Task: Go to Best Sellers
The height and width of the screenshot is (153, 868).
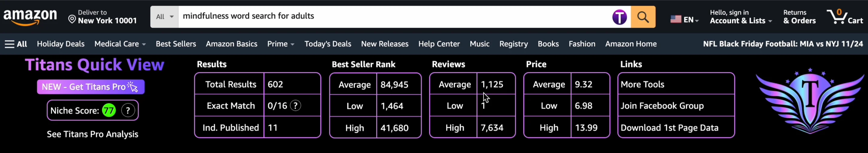Action: (176, 44)
